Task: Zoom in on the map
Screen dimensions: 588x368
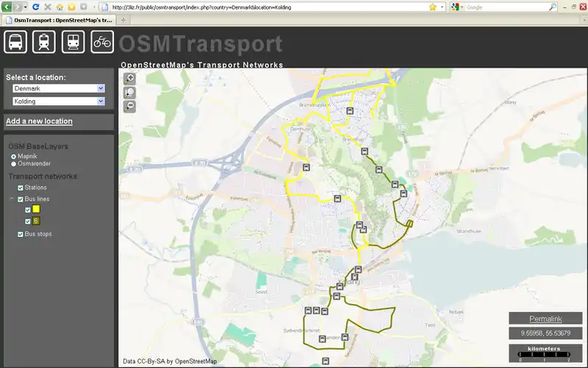Action: tap(130, 79)
